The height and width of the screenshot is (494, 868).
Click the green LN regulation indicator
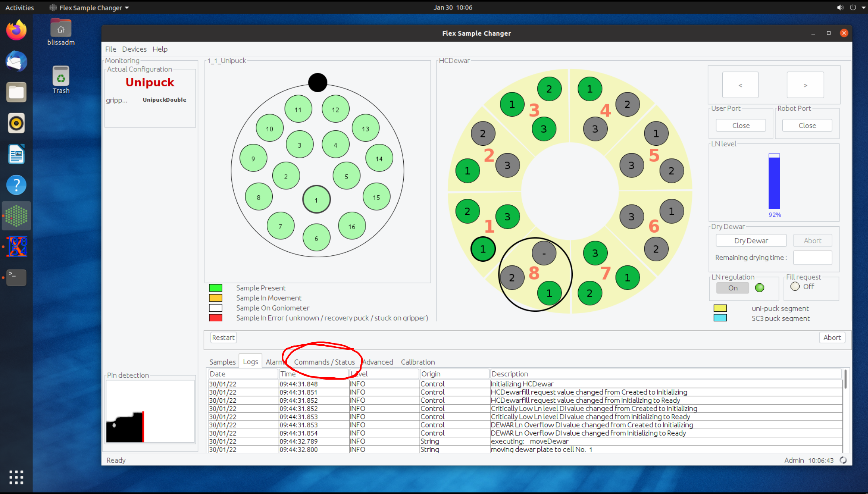point(759,288)
